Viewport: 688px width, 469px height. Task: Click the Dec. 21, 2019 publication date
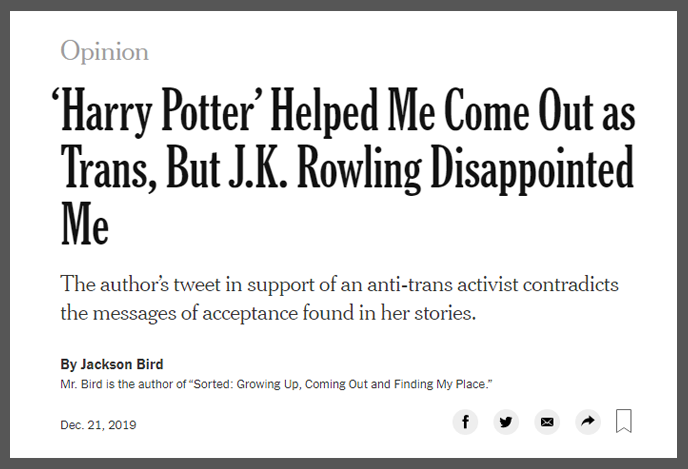98,425
